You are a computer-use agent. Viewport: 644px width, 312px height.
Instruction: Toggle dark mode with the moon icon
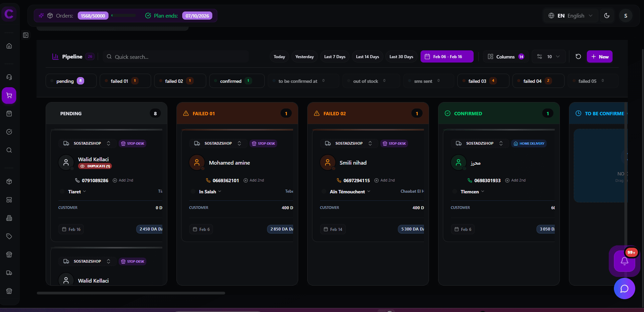tap(607, 16)
